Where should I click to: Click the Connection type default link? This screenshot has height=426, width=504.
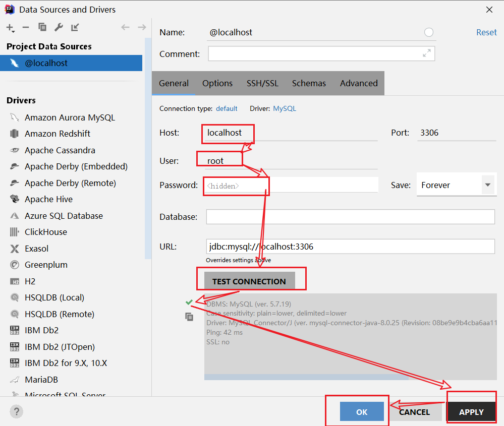[x=227, y=108]
